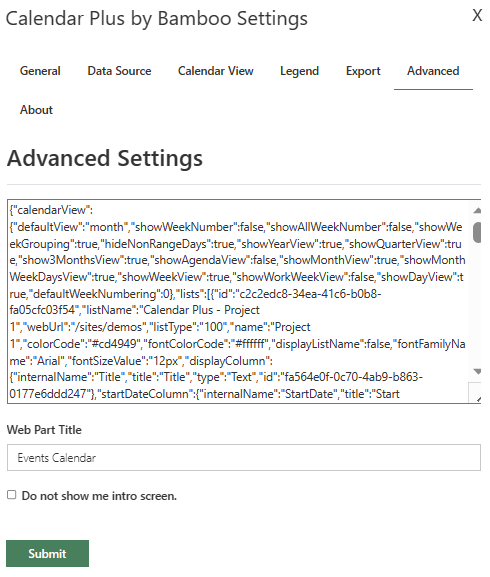Click the scroll down arrow in JSON textarea
Image resolution: width=490 pixels, height=577 pixels.
[x=477, y=372]
